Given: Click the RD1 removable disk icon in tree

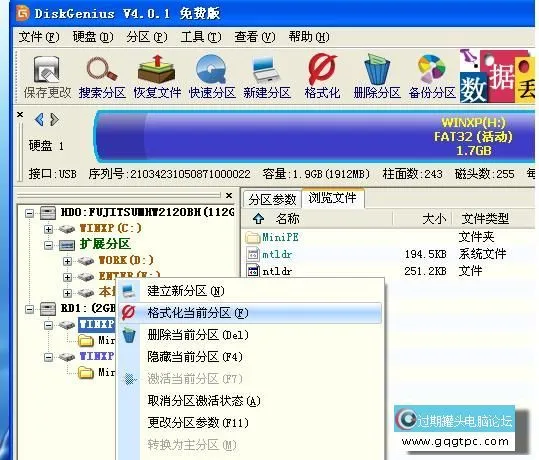Looking at the screenshot, I should (48, 309).
